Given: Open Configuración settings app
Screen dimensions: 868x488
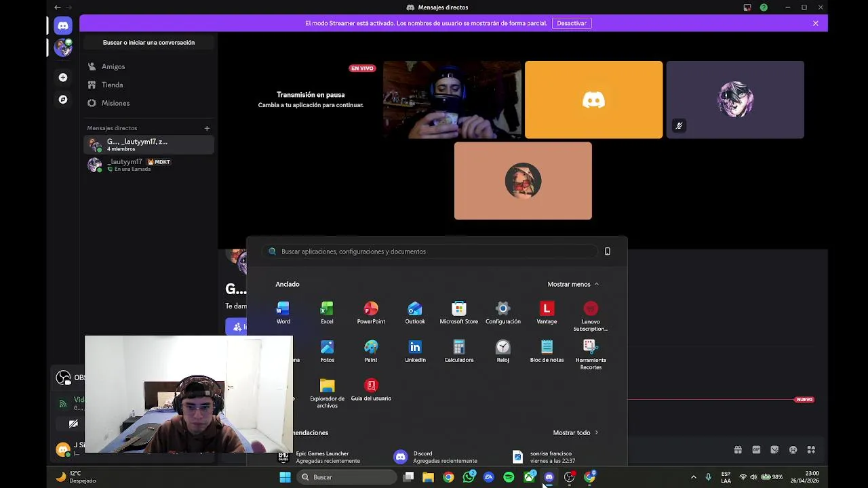Looking at the screenshot, I should point(503,313).
